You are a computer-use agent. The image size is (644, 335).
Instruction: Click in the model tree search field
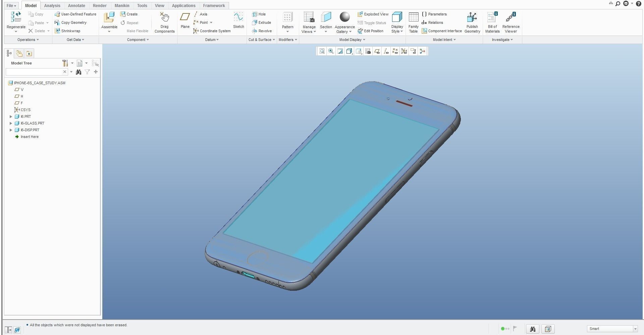(34, 72)
